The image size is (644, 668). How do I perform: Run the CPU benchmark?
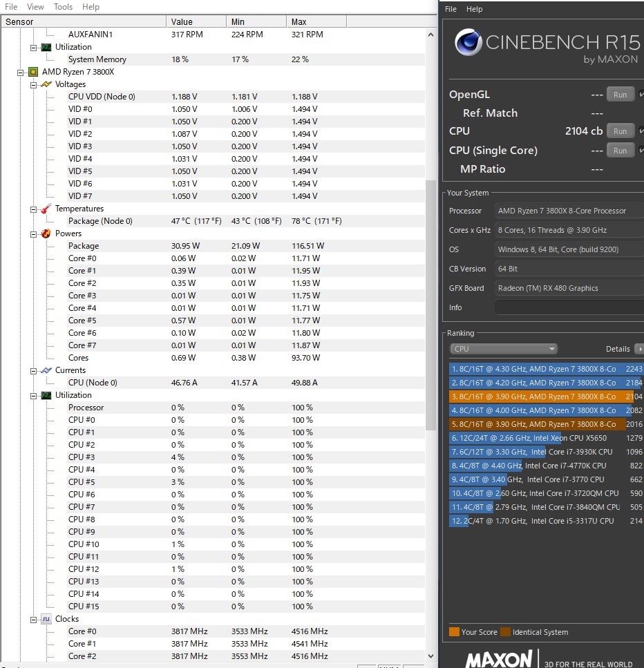(x=620, y=131)
